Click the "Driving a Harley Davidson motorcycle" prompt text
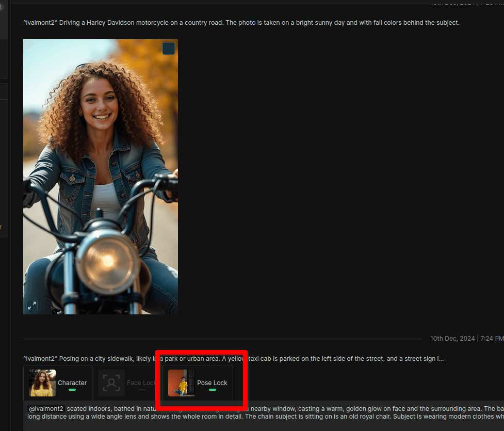The width and height of the screenshot is (504, 431). click(x=241, y=23)
